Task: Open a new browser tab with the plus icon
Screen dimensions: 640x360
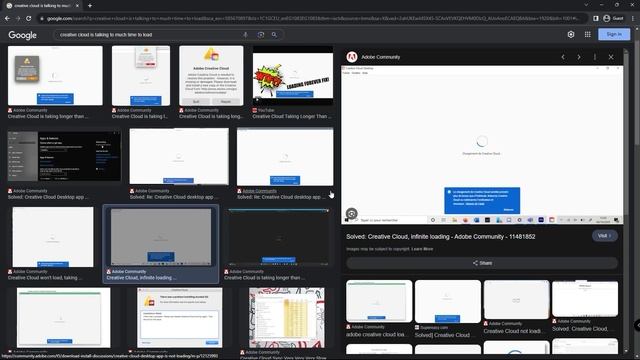Action: (x=90, y=6)
